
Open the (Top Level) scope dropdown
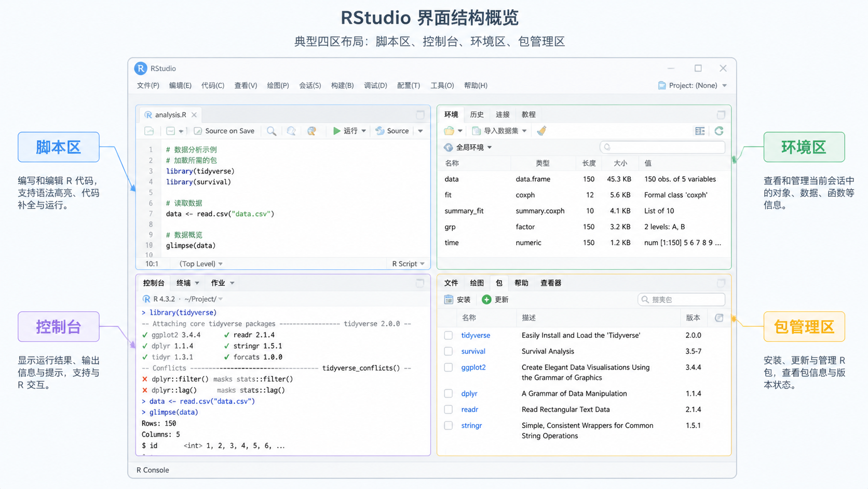[x=201, y=264]
